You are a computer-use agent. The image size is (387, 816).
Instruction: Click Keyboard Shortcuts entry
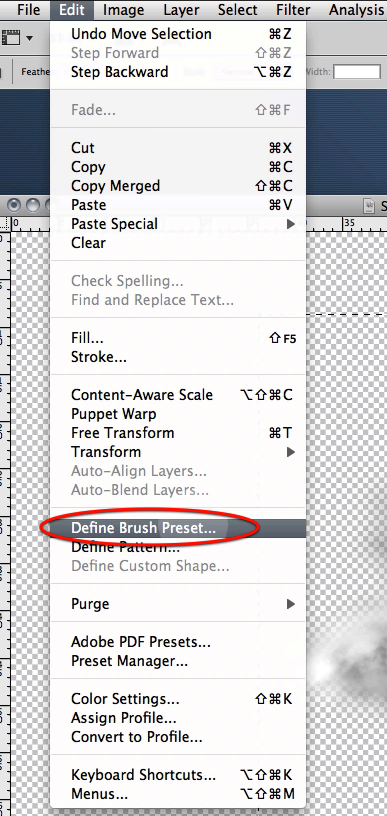click(178, 775)
